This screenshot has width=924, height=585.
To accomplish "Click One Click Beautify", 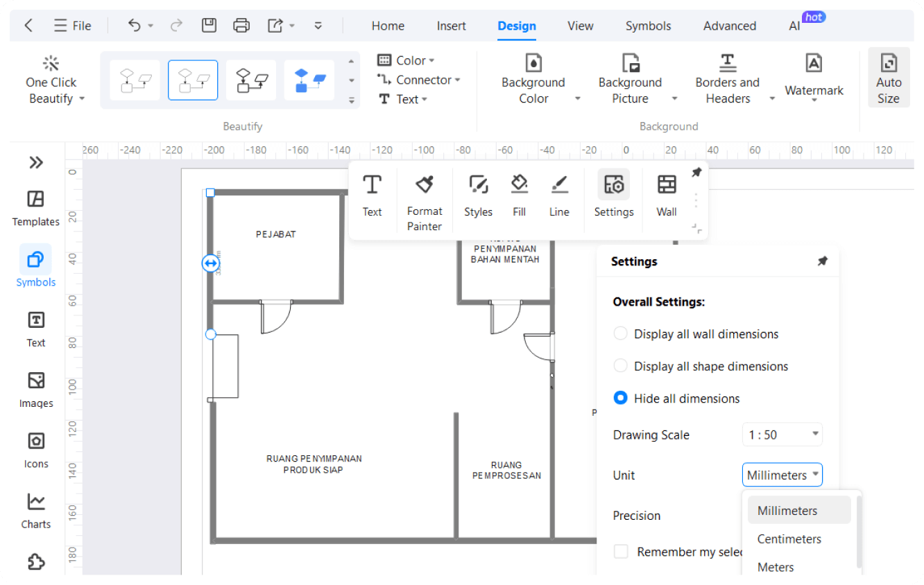I will pyautogui.click(x=51, y=80).
